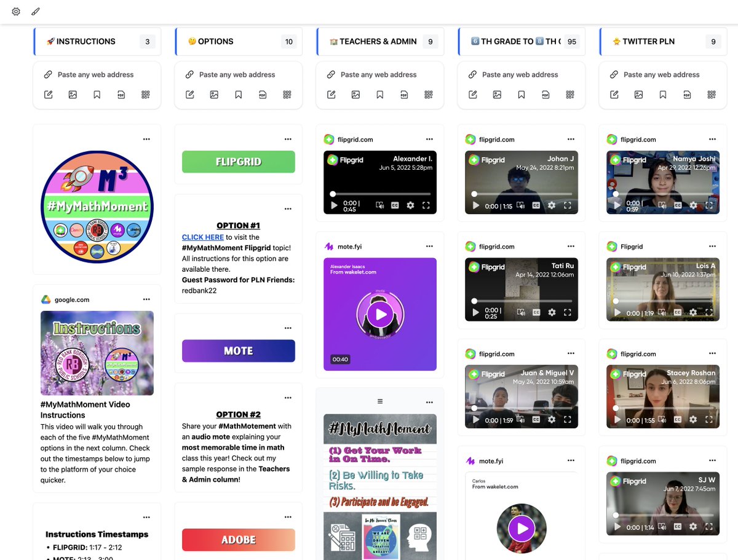Open video settings gear on Alexander I. video
This screenshot has width=738, height=560.
[x=411, y=205]
